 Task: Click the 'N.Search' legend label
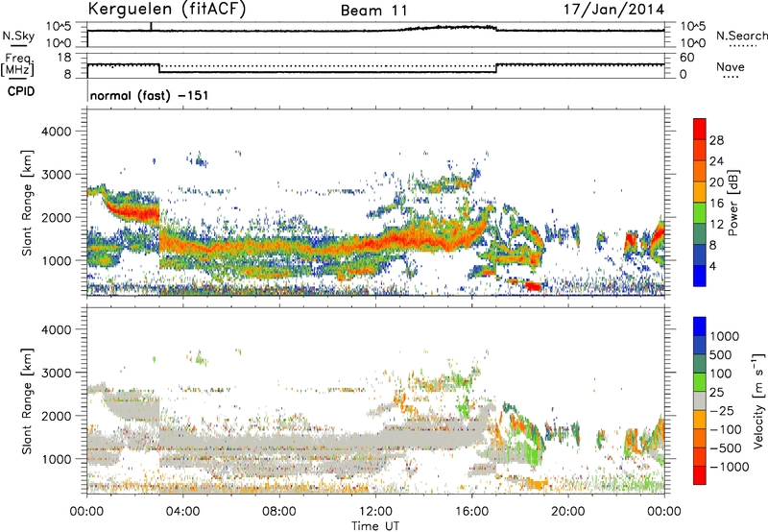tap(741, 36)
